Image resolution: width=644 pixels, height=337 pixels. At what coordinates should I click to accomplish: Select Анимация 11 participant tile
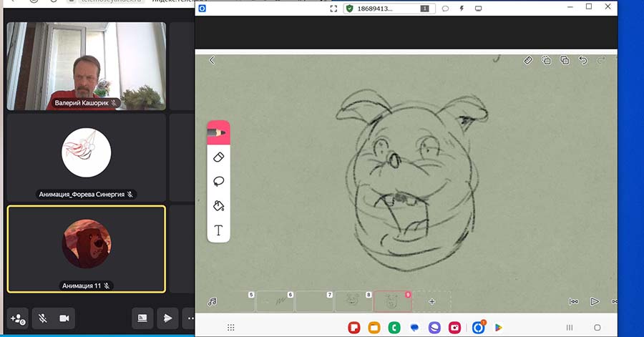(x=87, y=249)
